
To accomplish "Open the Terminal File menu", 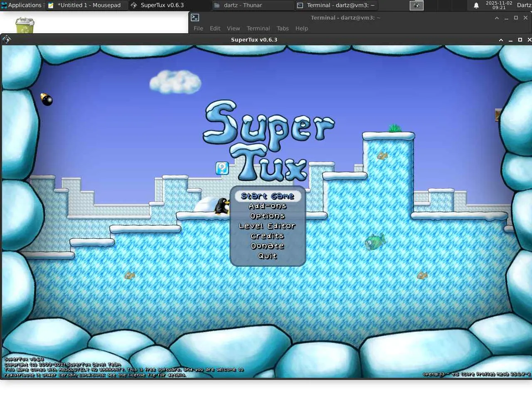I will [198, 28].
